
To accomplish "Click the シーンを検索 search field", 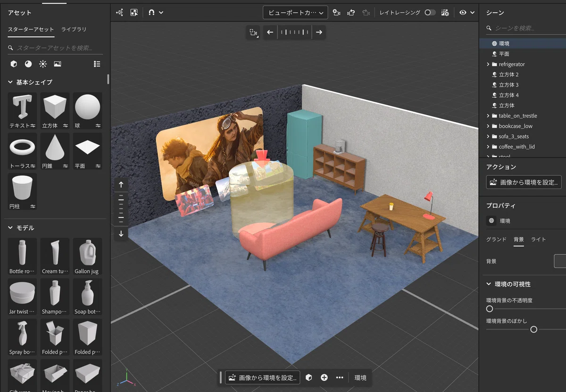I will (526, 28).
